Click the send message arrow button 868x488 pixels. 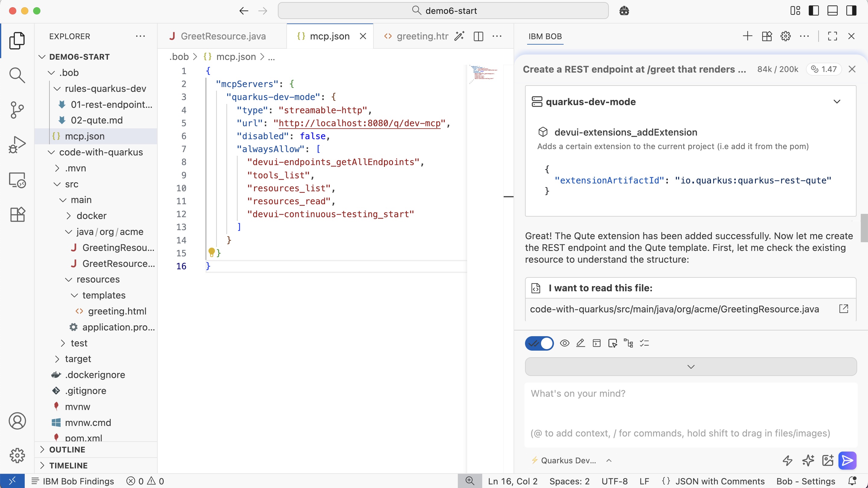point(847,460)
